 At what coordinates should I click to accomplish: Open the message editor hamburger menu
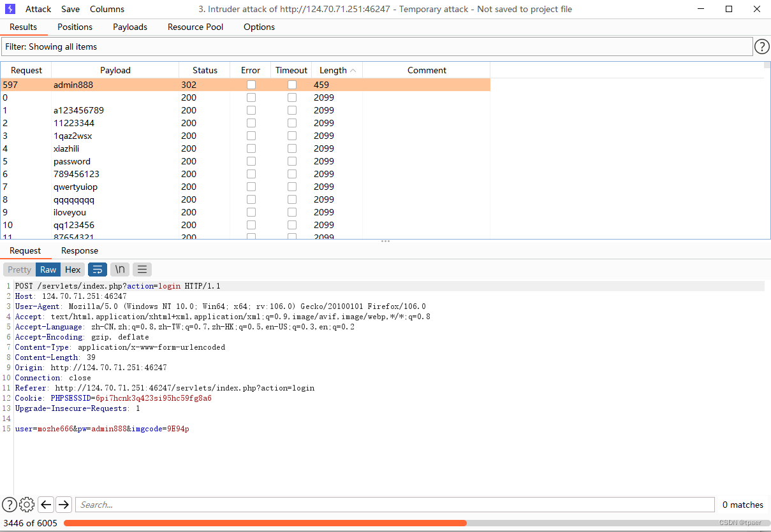click(x=143, y=270)
